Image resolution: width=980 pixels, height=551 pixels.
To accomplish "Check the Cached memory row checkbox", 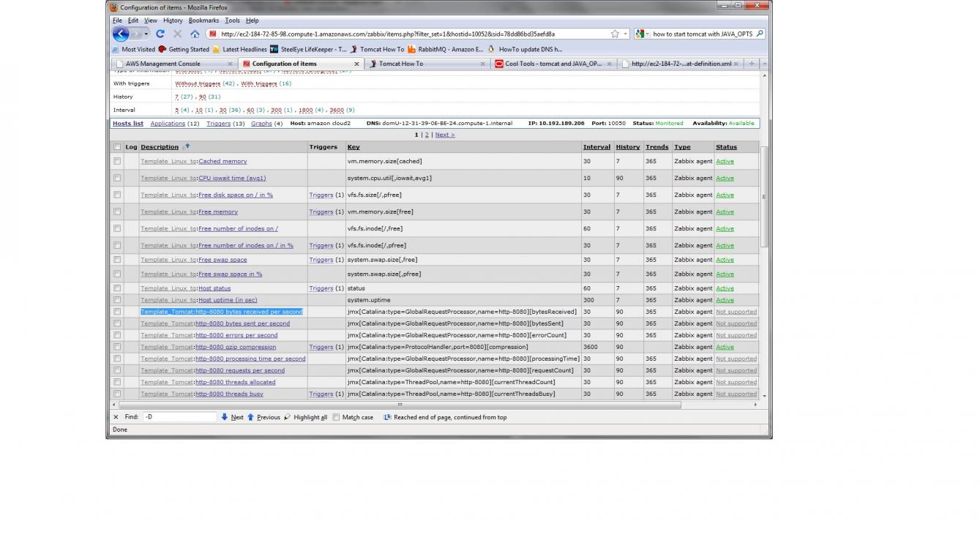I will click(117, 161).
